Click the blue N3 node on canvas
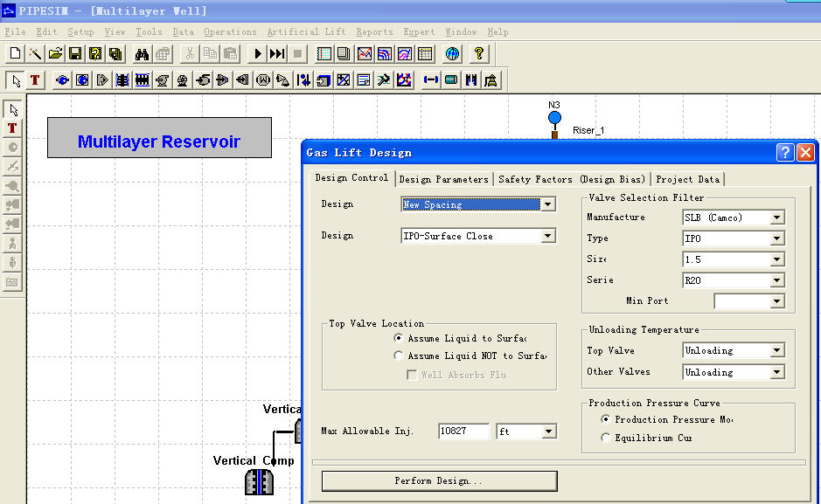The image size is (821, 504). coord(554,118)
